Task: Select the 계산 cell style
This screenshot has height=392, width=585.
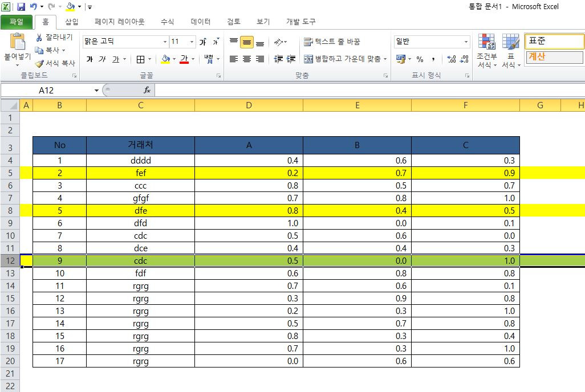Action: click(x=554, y=57)
